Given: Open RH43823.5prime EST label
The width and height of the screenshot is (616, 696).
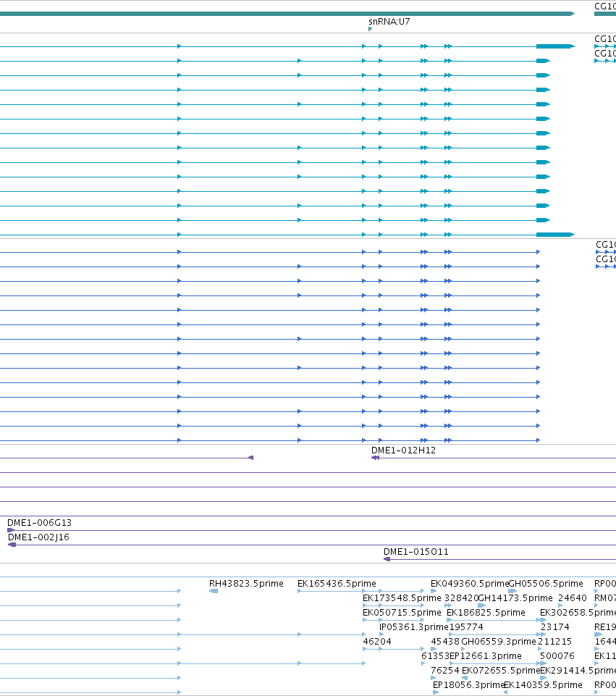Looking at the screenshot, I should [x=246, y=583].
